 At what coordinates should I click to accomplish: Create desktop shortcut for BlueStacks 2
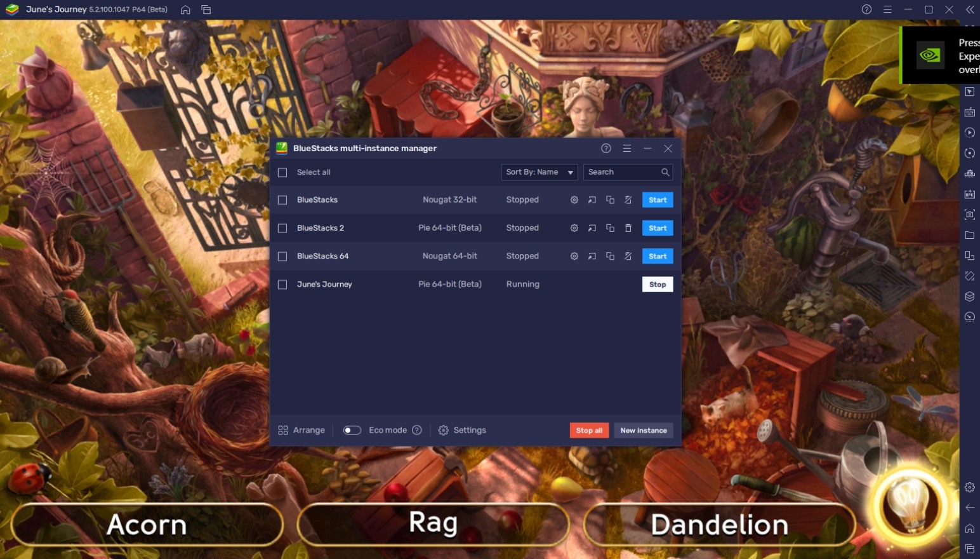(592, 228)
